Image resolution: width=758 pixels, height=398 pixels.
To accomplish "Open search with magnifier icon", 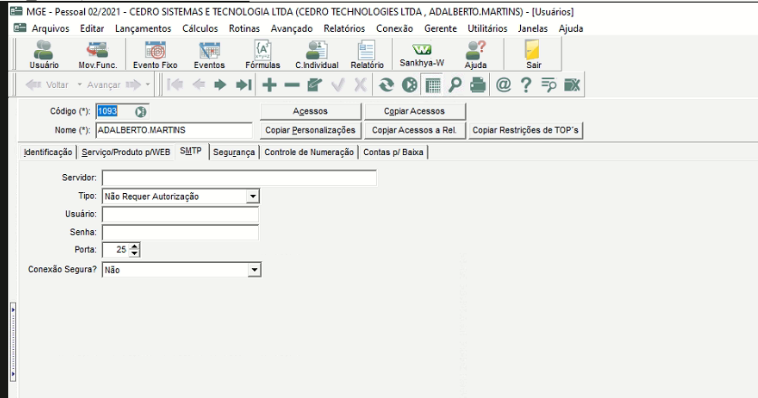I will tap(454, 85).
